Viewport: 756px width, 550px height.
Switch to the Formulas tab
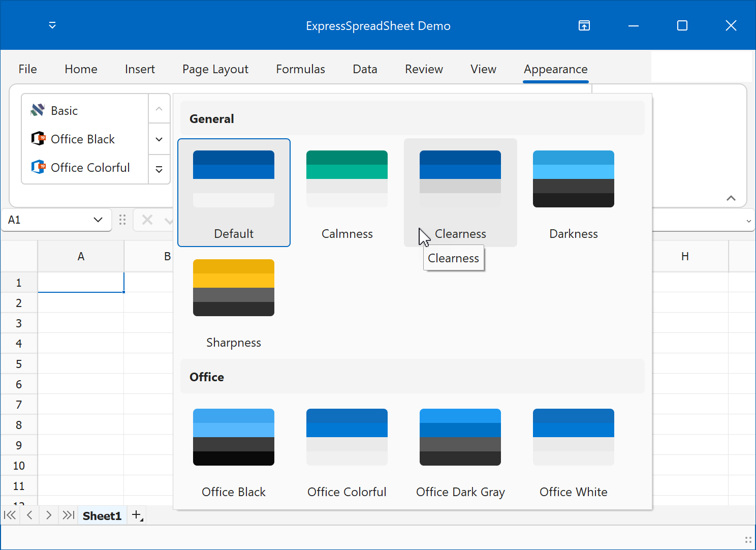pos(300,69)
